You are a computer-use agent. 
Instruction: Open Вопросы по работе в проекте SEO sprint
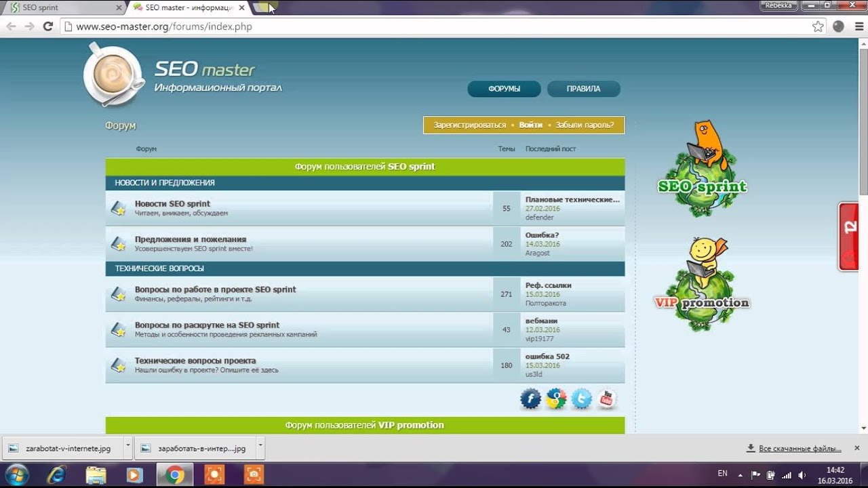[x=216, y=289]
